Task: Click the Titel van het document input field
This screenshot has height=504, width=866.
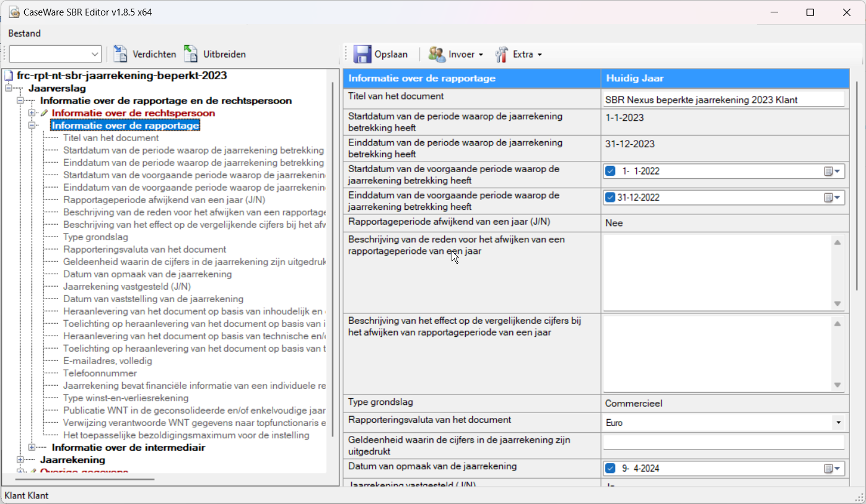Action: [724, 100]
